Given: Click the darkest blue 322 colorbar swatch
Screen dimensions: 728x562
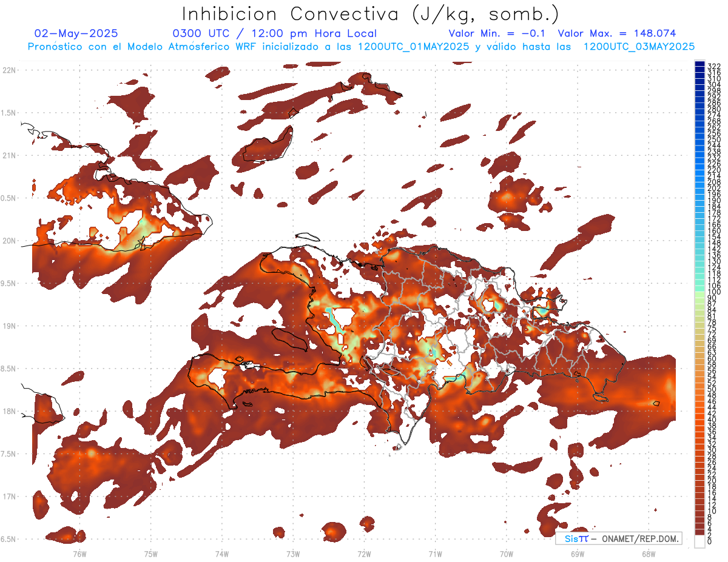Looking at the screenshot, I should tap(699, 65).
